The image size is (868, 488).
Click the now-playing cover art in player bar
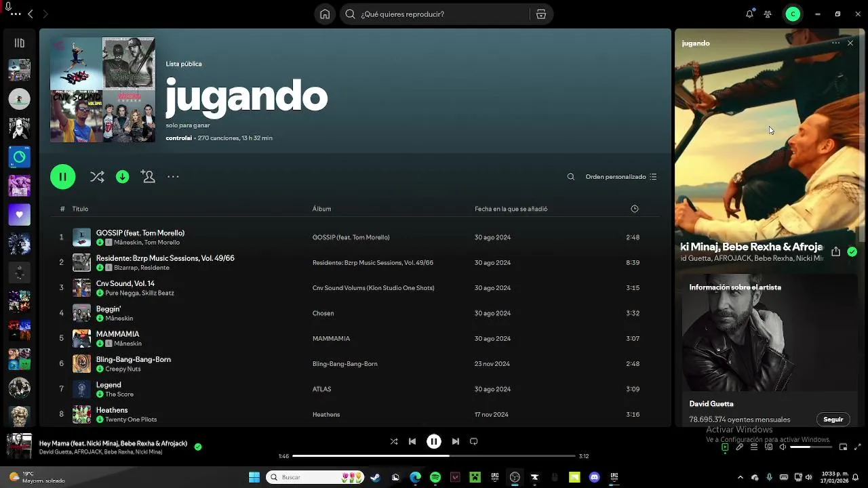point(19,447)
